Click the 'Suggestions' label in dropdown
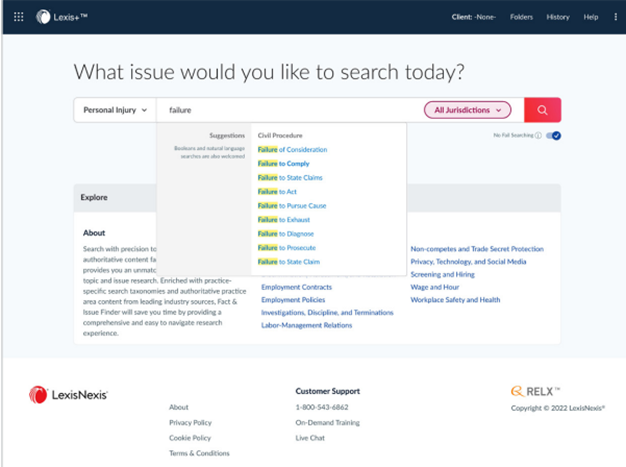This screenshot has height=467, width=626. click(x=227, y=135)
